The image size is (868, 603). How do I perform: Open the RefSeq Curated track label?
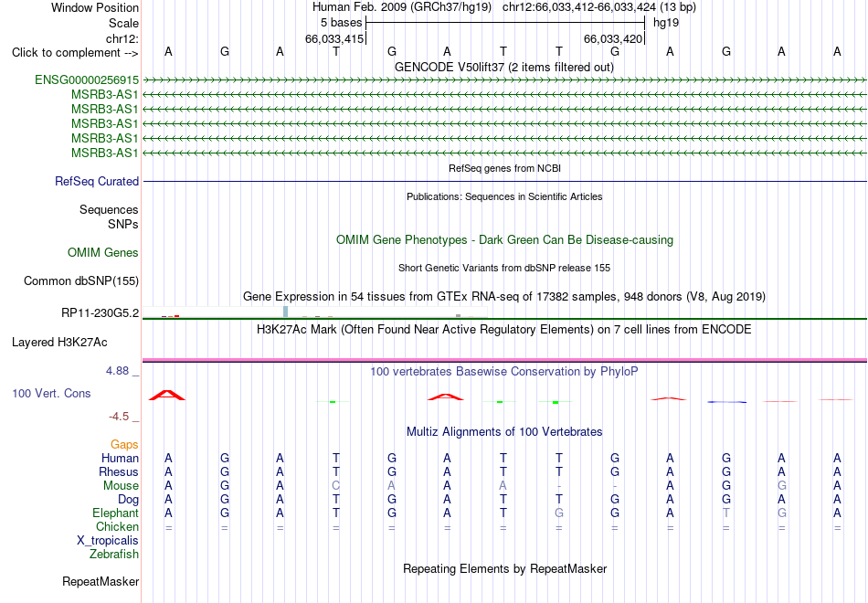(x=97, y=181)
